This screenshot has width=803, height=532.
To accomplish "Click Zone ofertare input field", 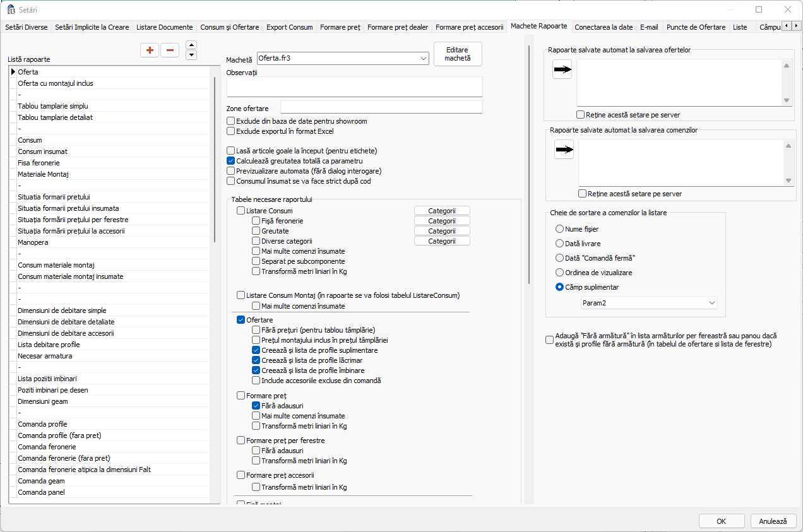I will coord(381,107).
